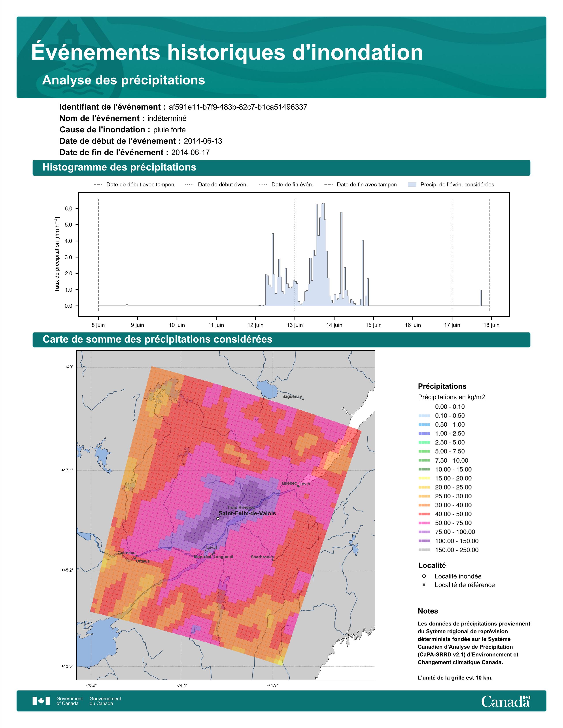This screenshot has height=728, width=563.
Task: Click the Canada wordmark logo
Action: pos(506,701)
